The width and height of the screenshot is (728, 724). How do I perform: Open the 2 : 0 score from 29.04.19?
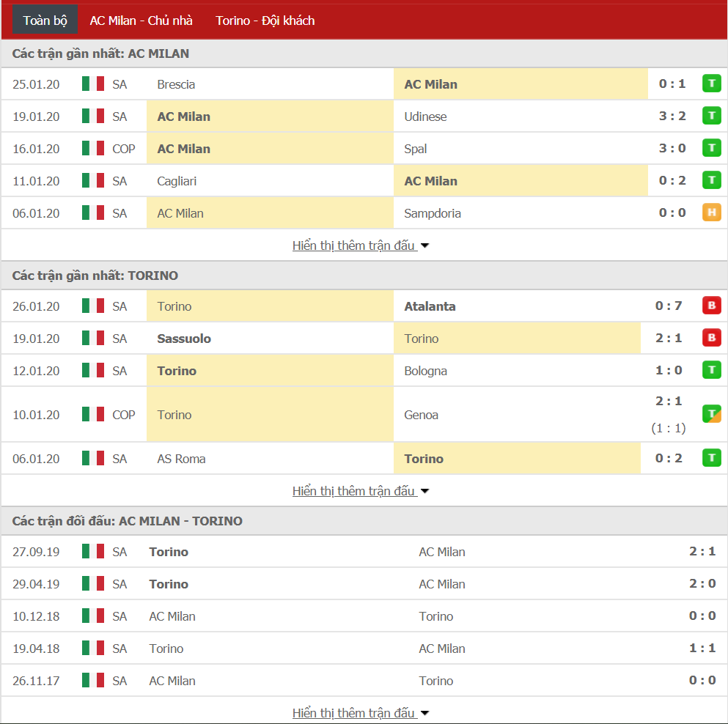[702, 583]
